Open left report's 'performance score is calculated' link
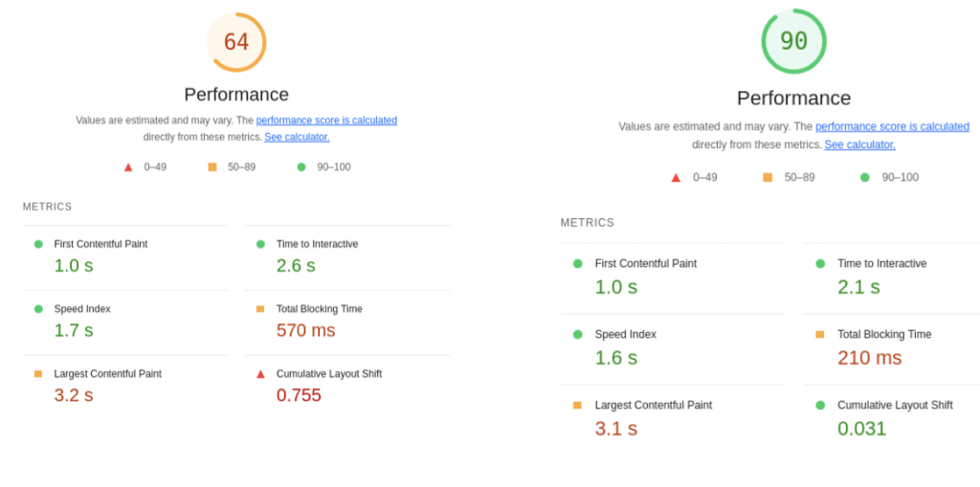The width and height of the screenshot is (980, 487). [x=326, y=121]
